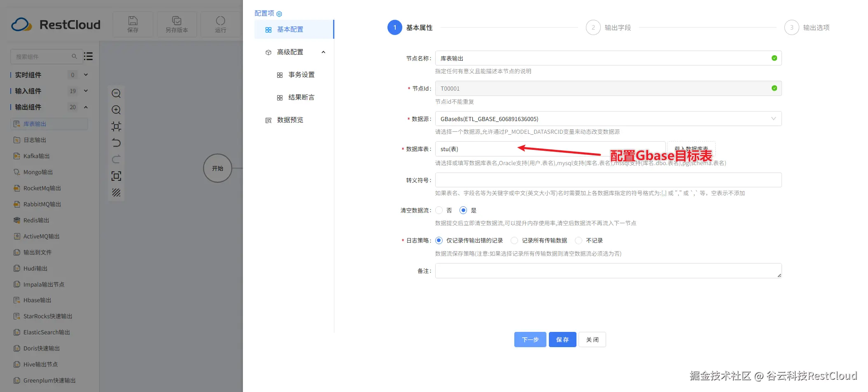Screen dimensions: 868x392
Task: Expand the 输入组件 component group
Action: click(x=86, y=91)
